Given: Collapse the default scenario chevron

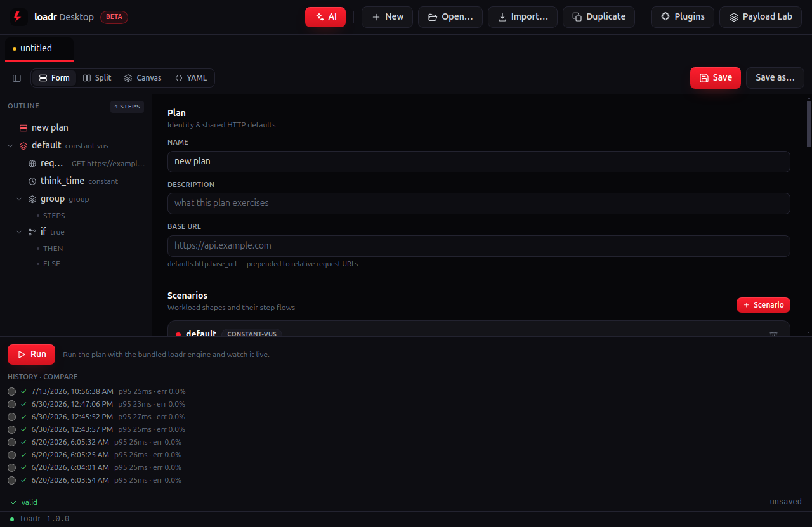Looking at the screenshot, I should coord(10,145).
